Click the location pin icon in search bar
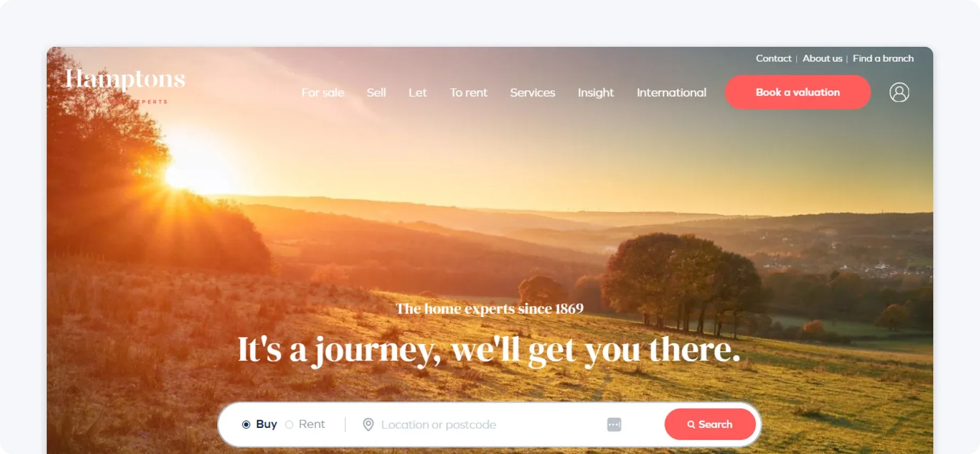The image size is (980, 454). coord(368,424)
